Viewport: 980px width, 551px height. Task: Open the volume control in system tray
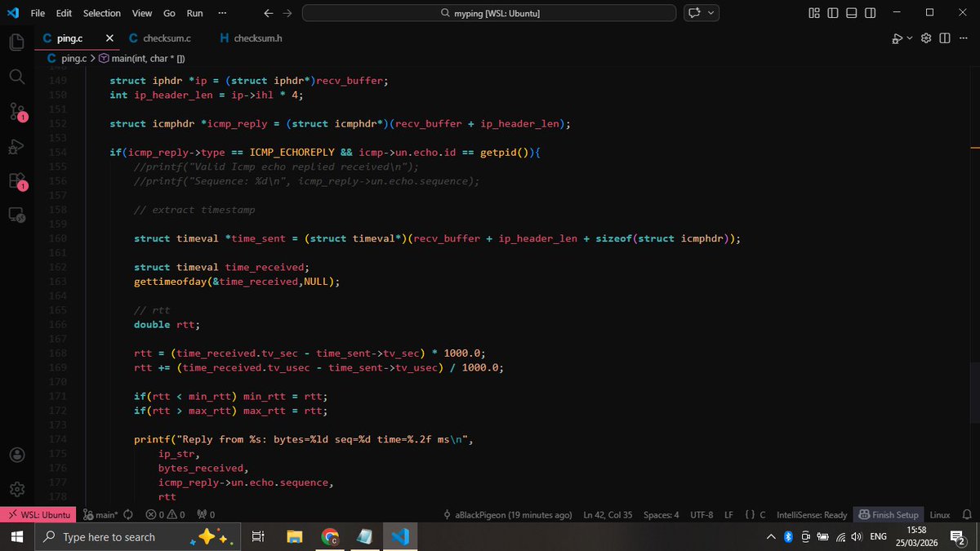coord(857,537)
